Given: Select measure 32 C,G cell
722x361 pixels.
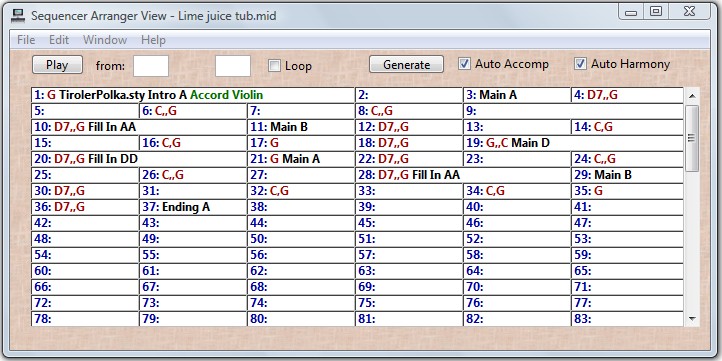Looking at the screenshot, I should [301, 191].
